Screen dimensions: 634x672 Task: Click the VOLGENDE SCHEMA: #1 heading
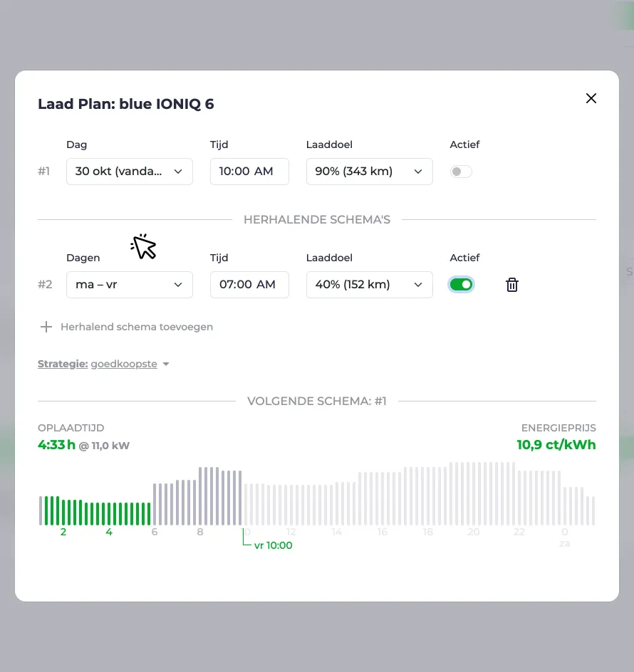(x=317, y=401)
